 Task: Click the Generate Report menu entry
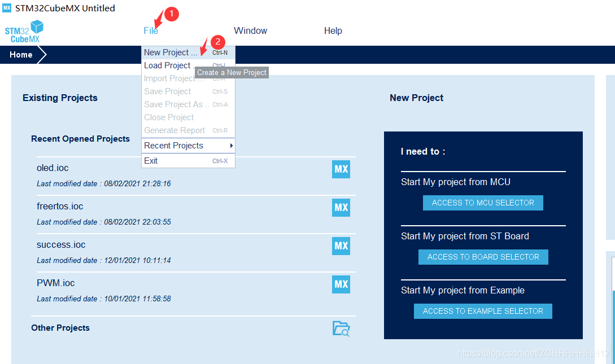[188, 130]
